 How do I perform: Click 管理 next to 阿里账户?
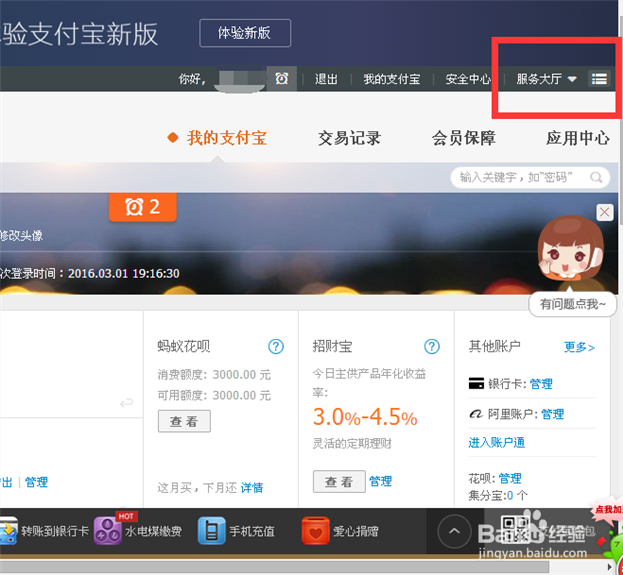[x=552, y=414]
